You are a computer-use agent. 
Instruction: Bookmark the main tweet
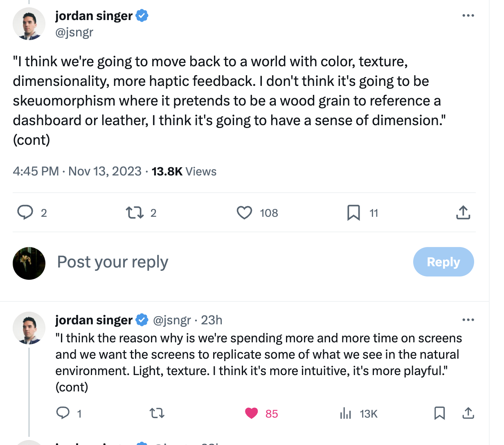(x=353, y=213)
